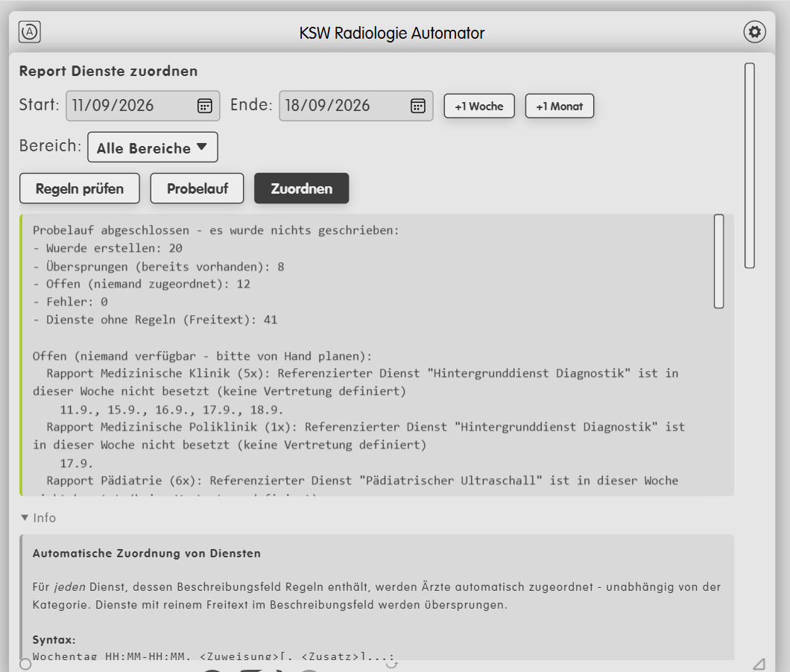Start a Probelauf
This screenshot has height=672, width=790.
tap(197, 189)
